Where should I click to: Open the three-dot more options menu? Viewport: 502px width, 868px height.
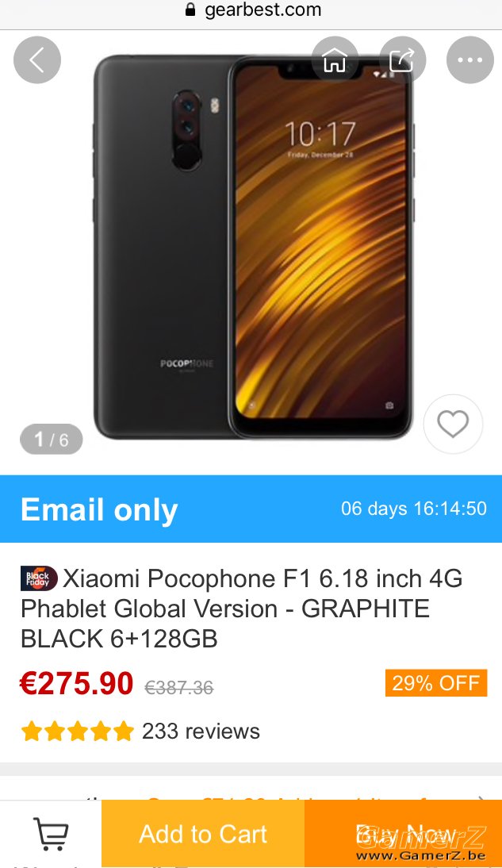pos(470,60)
